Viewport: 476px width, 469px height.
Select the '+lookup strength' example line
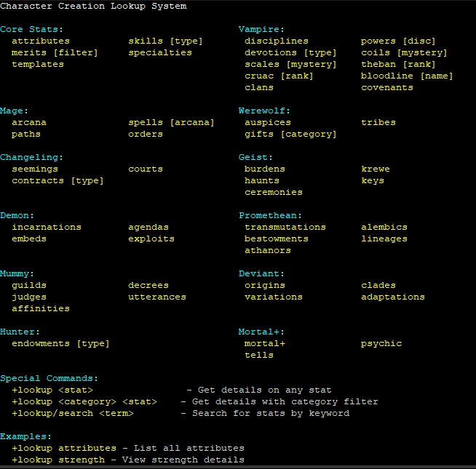[127, 460]
